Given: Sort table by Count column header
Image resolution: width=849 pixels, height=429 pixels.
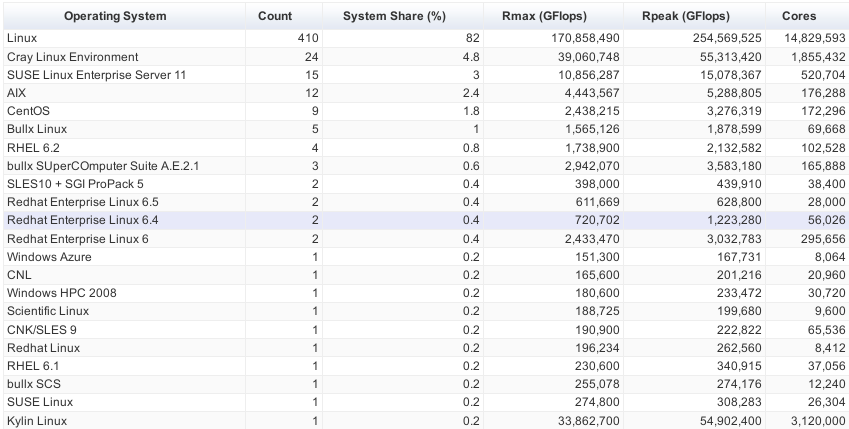Looking at the screenshot, I should point(284,16).
